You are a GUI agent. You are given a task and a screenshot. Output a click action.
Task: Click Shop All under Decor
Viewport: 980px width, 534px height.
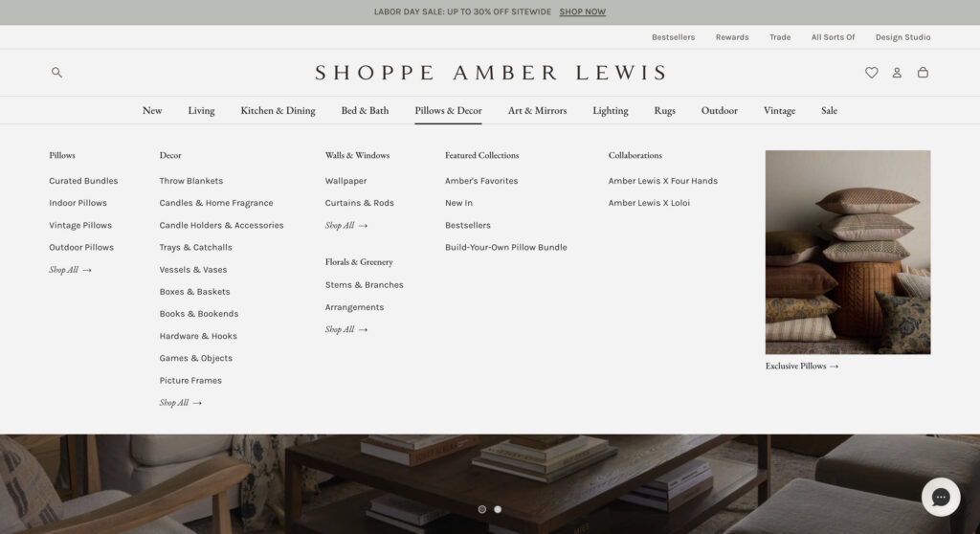click(x=180, y=403)
